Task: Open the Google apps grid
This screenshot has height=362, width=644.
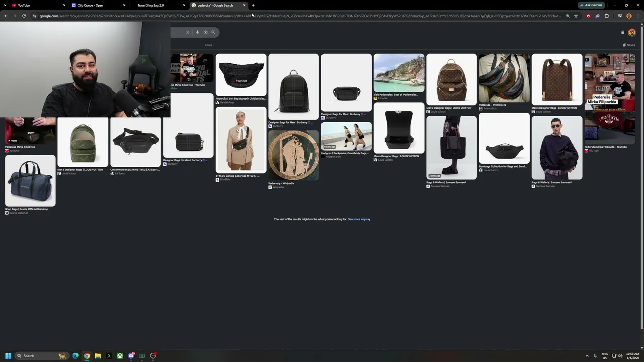Action: (x=622, y=32)
